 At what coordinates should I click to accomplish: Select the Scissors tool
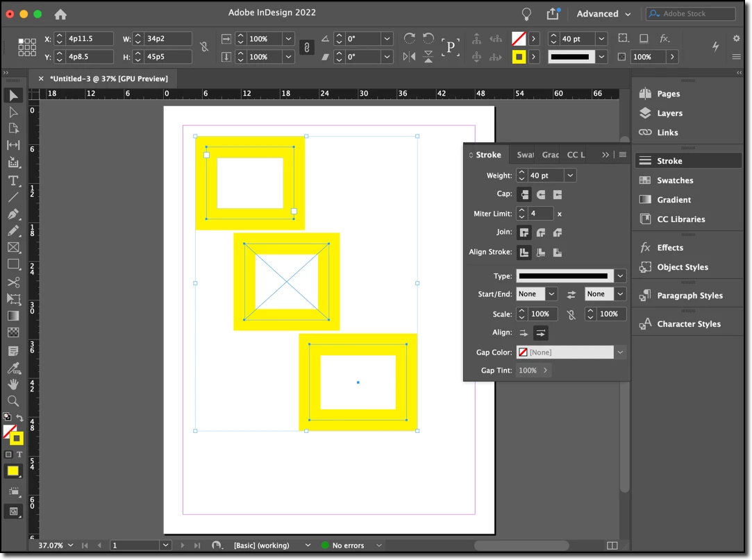[13, 282]
